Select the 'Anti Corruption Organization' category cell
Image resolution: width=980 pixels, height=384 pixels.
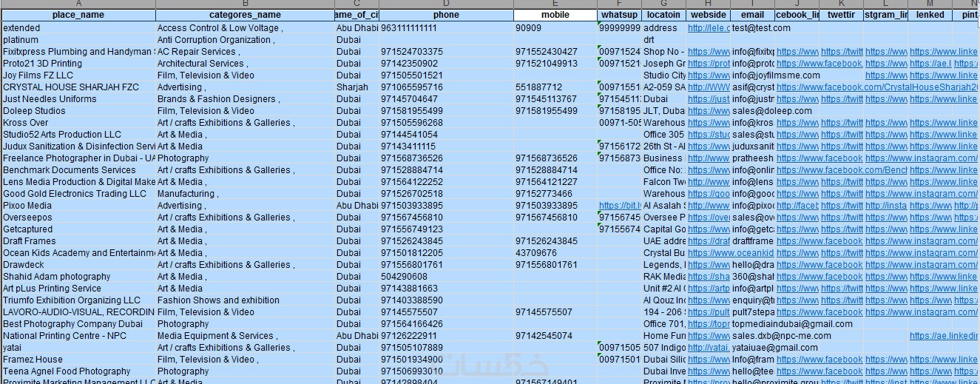tap(245, 40)
